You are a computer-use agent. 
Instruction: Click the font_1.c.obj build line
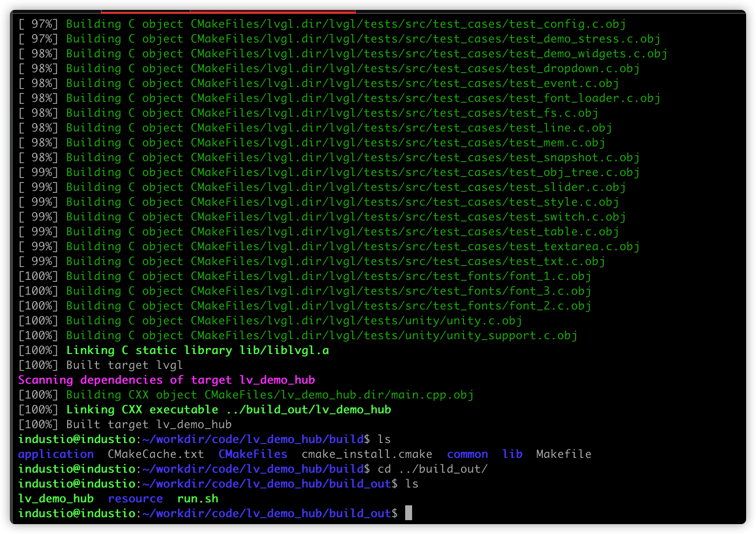(x=305, y=276)
